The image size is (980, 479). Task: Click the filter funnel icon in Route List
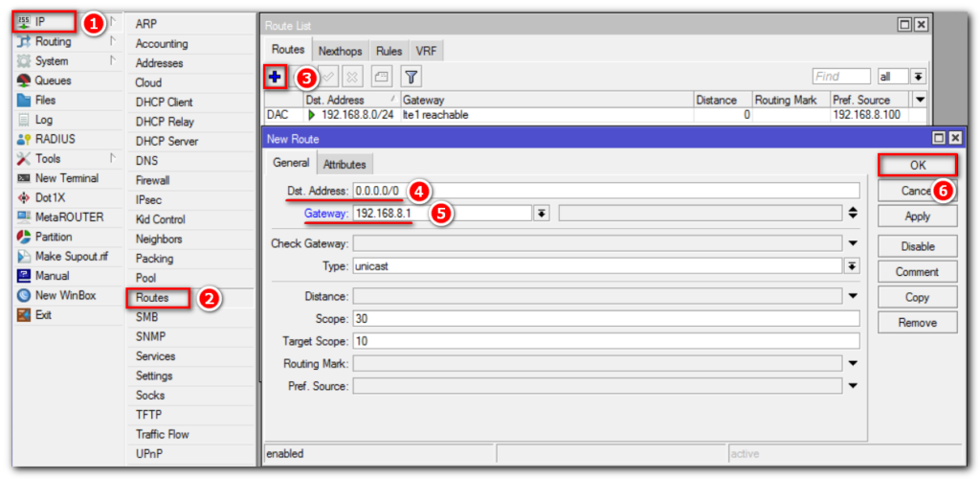pos(411,77)
